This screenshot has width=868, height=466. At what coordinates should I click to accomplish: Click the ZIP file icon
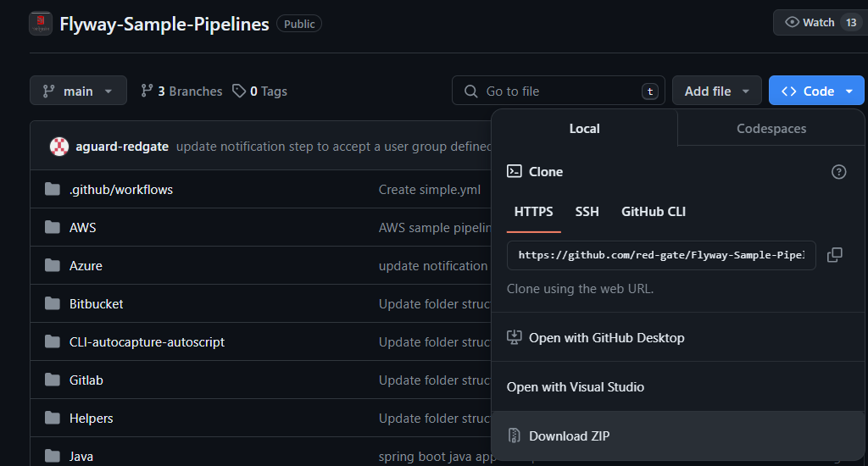515,435
